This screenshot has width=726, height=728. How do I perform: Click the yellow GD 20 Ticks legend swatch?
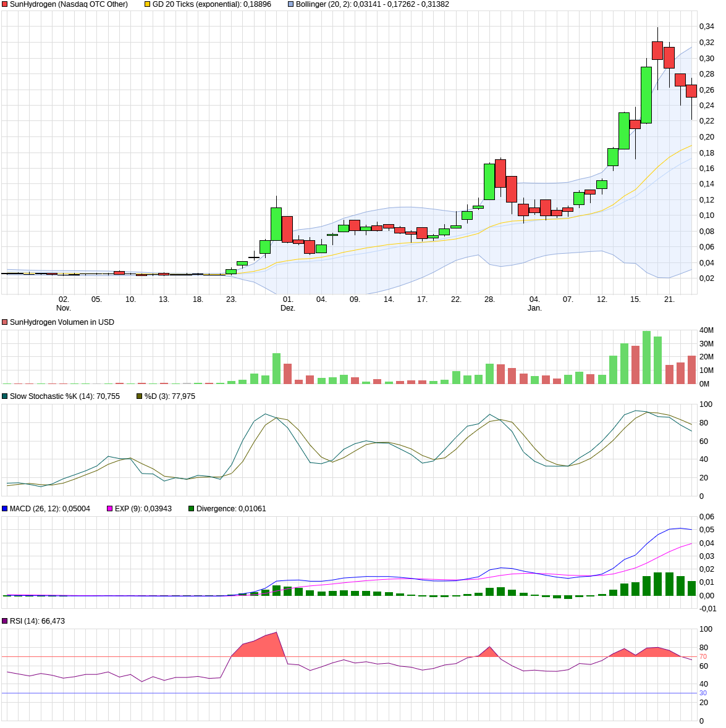(147, 4)
